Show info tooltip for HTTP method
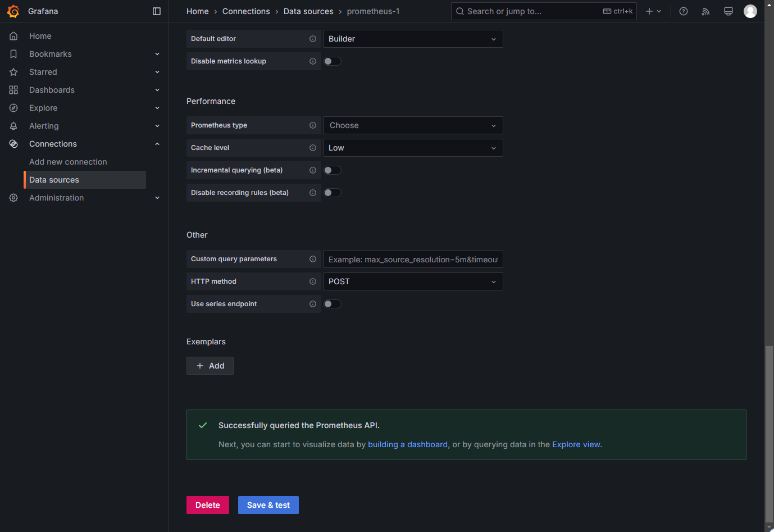 (x=313, y=281)
